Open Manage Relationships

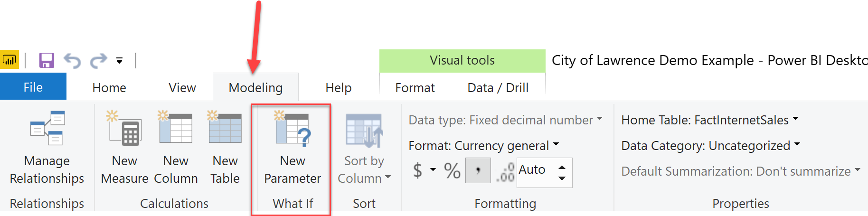(x=47, y=148)
